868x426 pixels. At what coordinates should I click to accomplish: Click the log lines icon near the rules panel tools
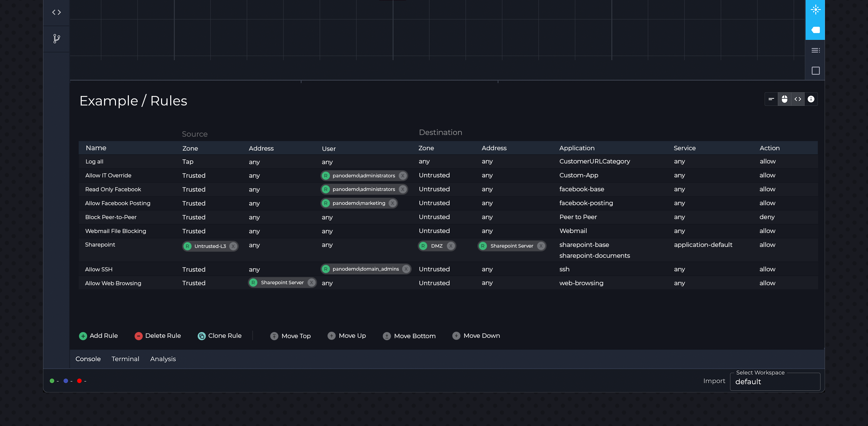click(x=771, y=99)
